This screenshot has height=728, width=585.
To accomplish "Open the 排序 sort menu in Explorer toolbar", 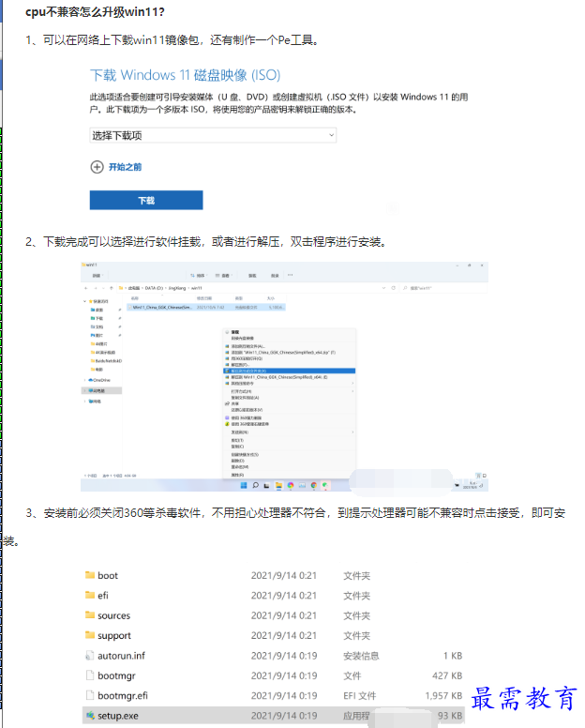I will coord(198,275).
